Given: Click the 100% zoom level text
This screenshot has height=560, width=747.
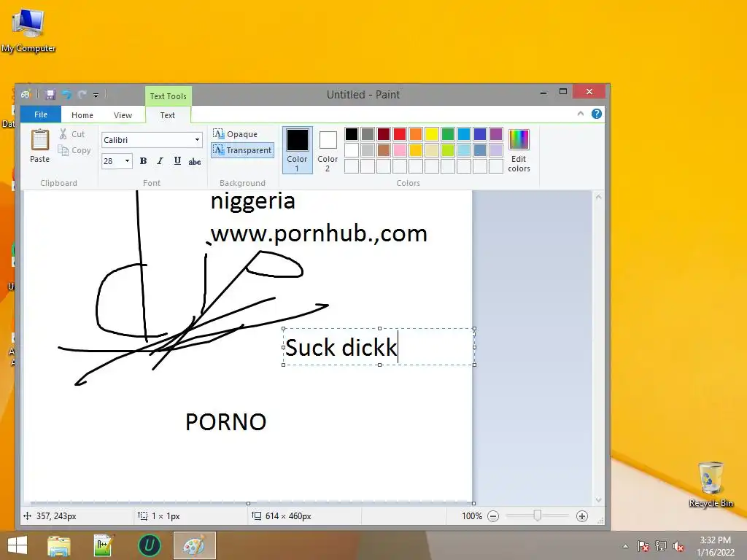Looking at the screenshot, I should (x=472, y=516).
